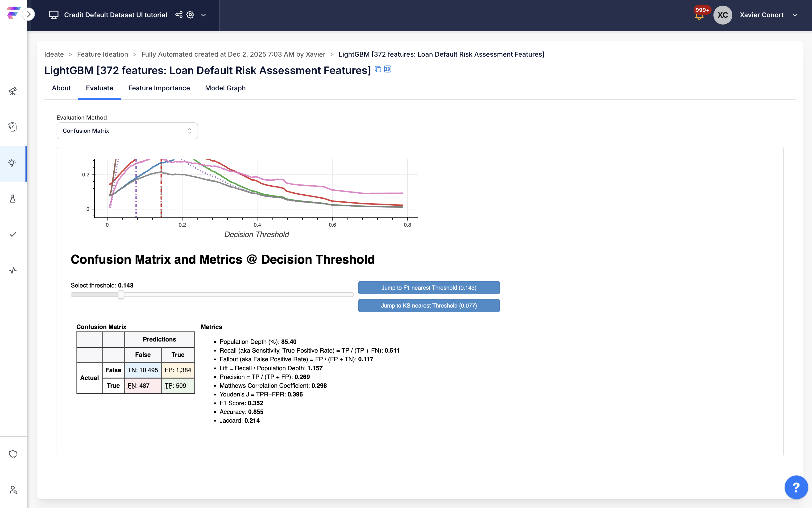Open the shield icon in the sidebar
The height and width of the screenshot is (508, 812).
[x=13, y=454]
